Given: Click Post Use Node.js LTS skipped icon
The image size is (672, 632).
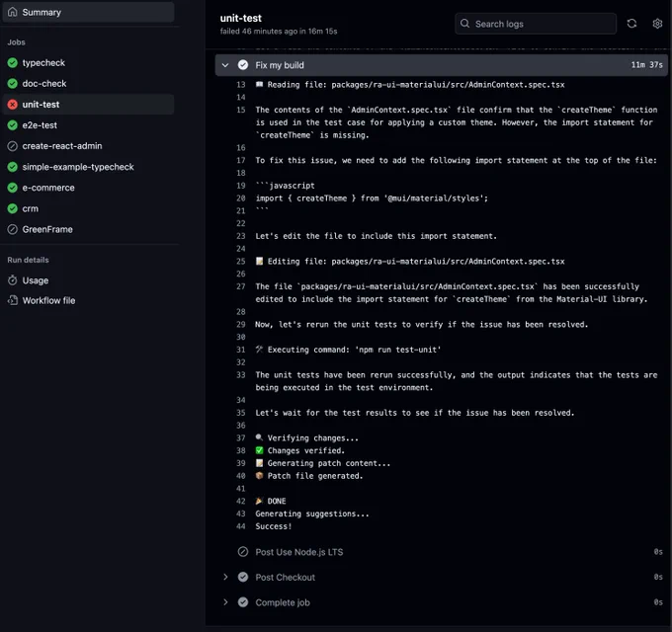Looking at the screenshot, I should [243, 552].
